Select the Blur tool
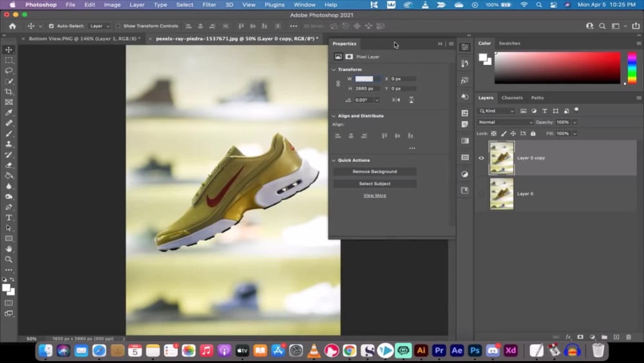 8,186
